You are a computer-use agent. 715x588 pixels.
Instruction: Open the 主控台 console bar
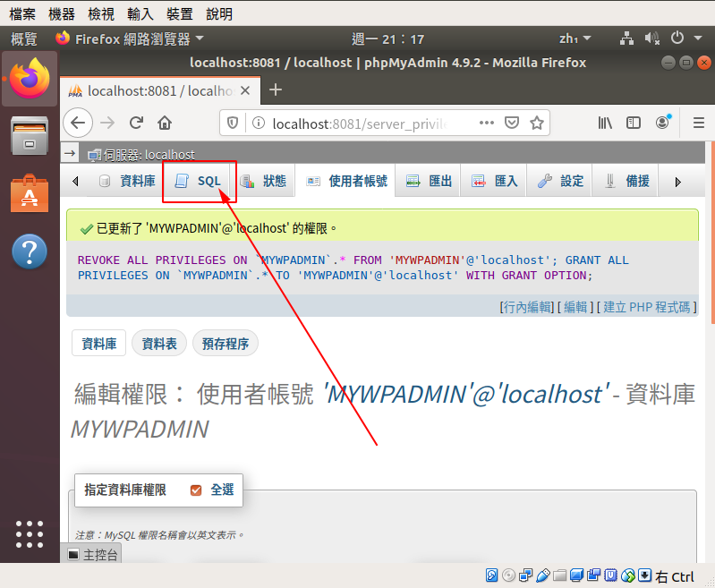coord(91,554)
